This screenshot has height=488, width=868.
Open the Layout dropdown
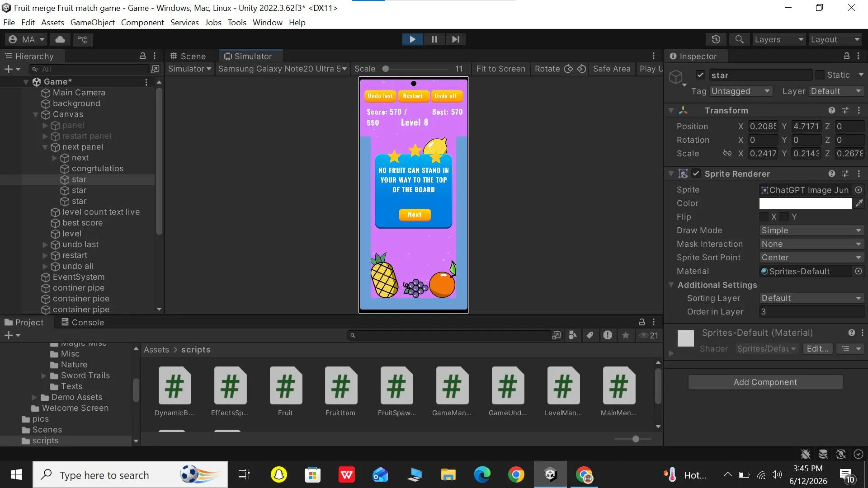coord(835,39)
